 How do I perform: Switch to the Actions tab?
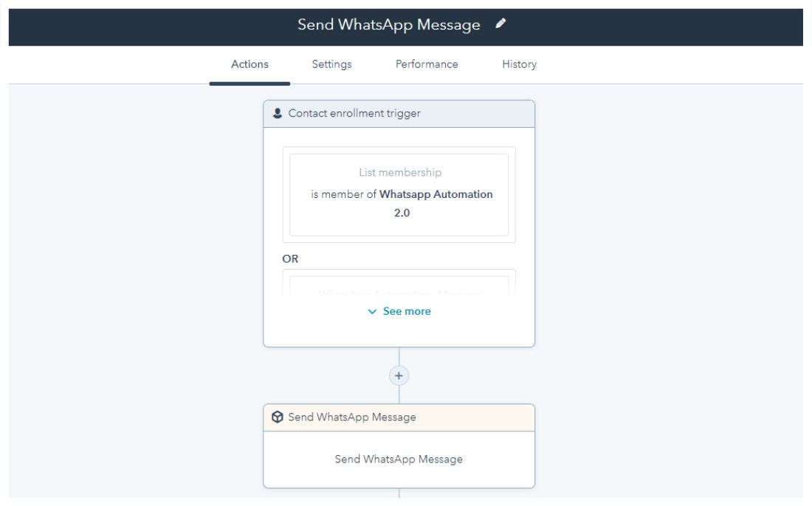(x=250, y=64)
